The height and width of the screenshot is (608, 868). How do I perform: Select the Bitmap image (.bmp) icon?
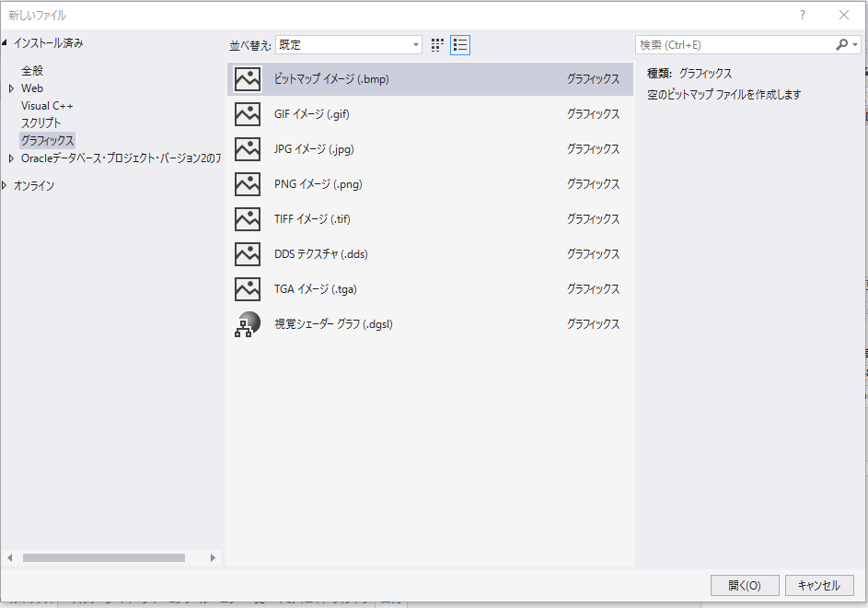(248, 79)
